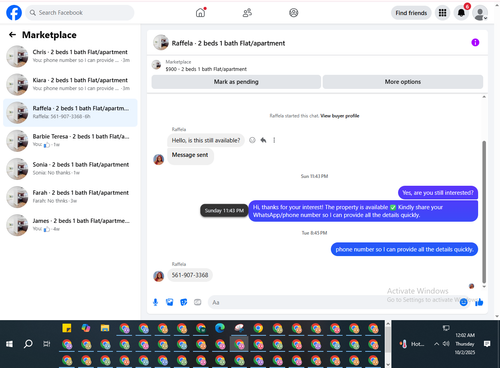Viewport: 500px width, 368px height.
Task: Open the notifications bell
Action: [461, 13]
